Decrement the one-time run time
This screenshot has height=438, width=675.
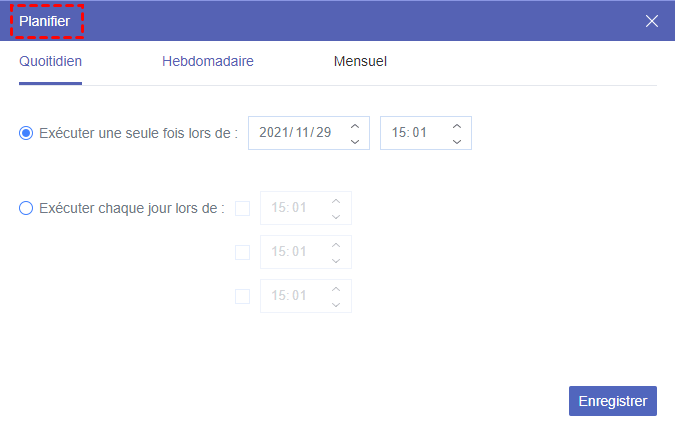[456, 141]
